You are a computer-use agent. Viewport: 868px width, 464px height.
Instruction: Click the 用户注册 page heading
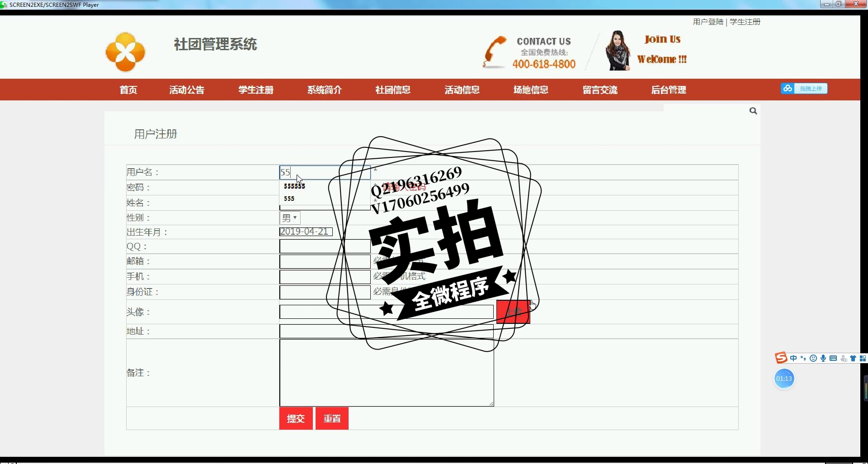click(156, 134)
